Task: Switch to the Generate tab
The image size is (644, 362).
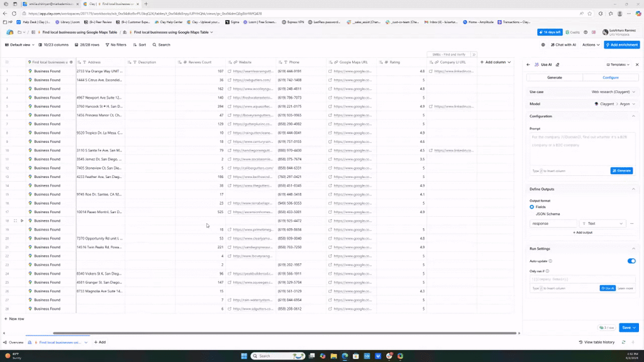Action: click(554, 77)
